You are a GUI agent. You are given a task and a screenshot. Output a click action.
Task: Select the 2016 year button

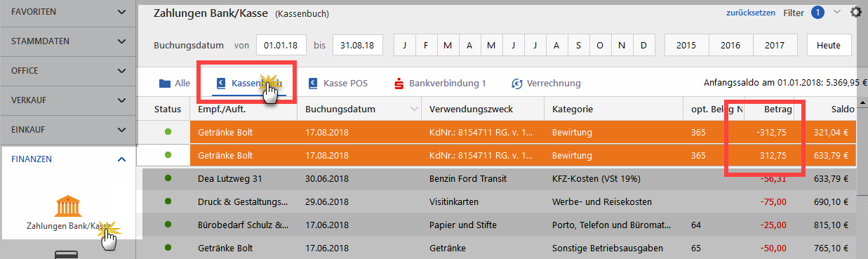[x=730, y=46]
